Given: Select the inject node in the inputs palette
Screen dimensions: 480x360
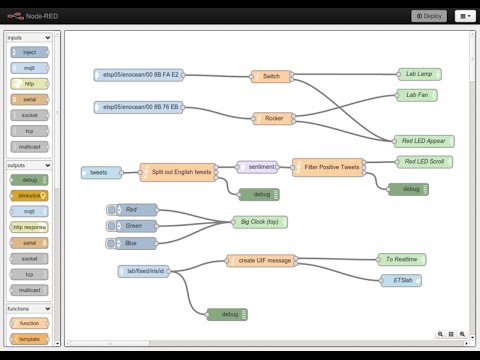Looking at the screenshot, I should (29, 52).
